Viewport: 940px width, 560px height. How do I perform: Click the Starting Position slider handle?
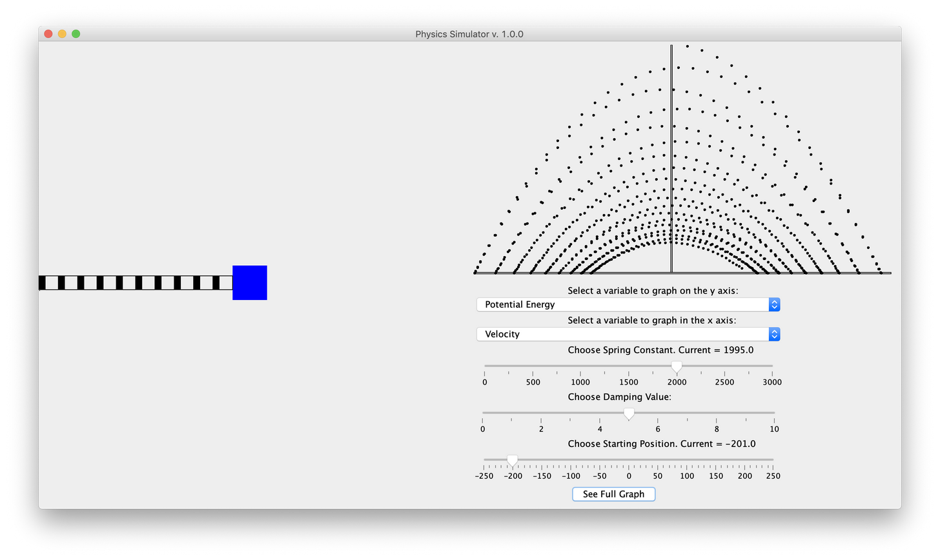[513, 461]
